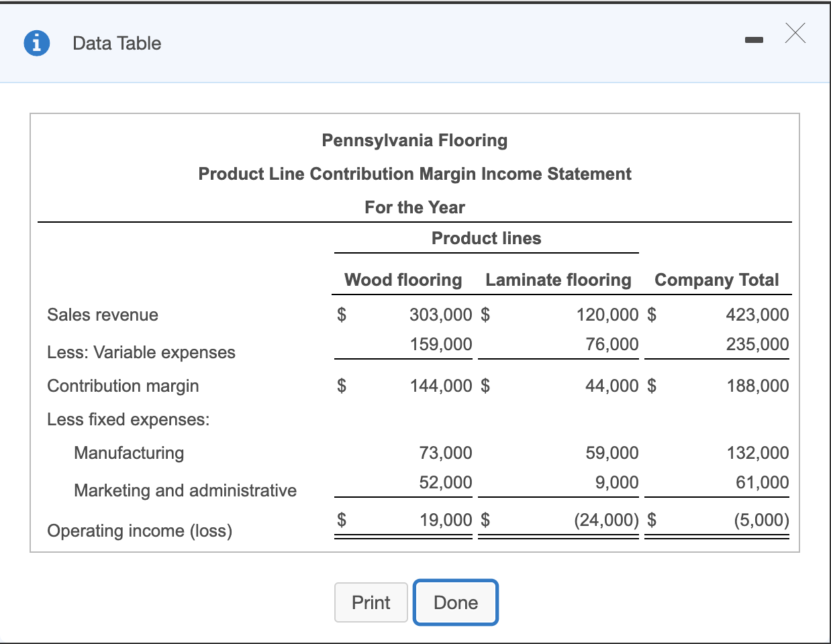Minimize the Data Table dialog

pos(754,41)
